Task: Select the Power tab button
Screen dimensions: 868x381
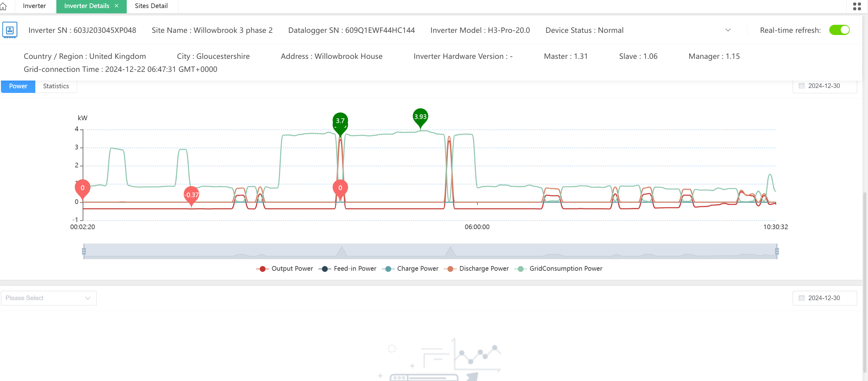Action: pos(18,86)
